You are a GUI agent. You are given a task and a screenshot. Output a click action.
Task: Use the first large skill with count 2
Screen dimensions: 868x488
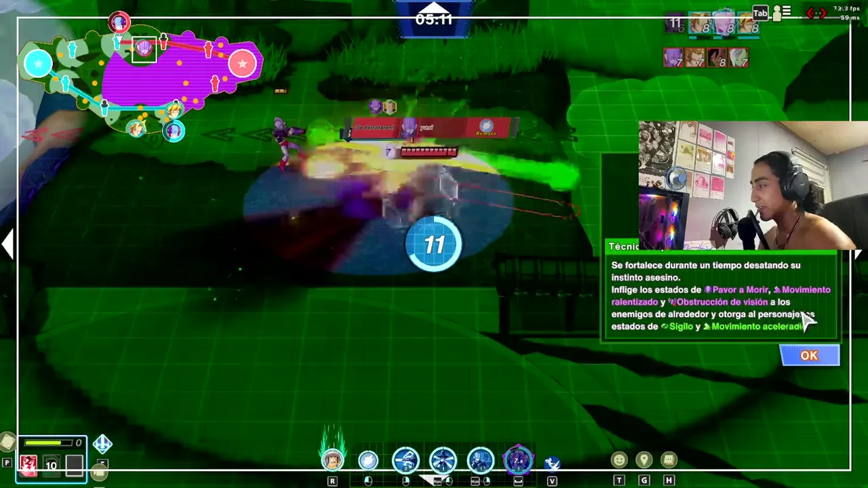point(406,460)
